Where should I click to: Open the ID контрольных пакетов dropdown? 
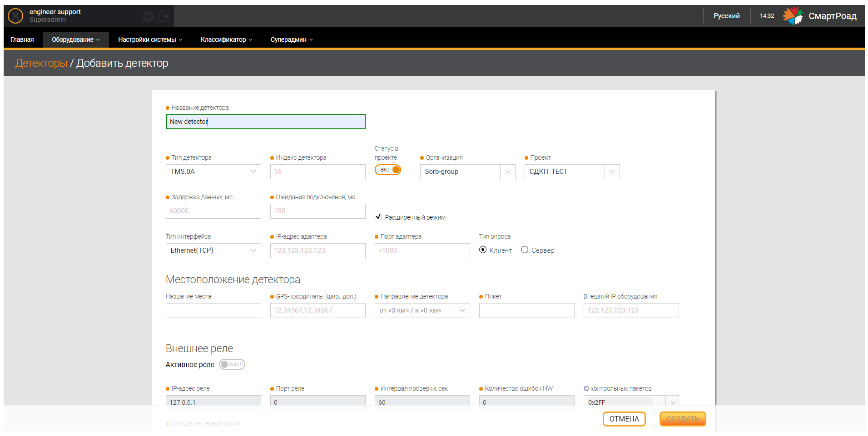(631, 402)
